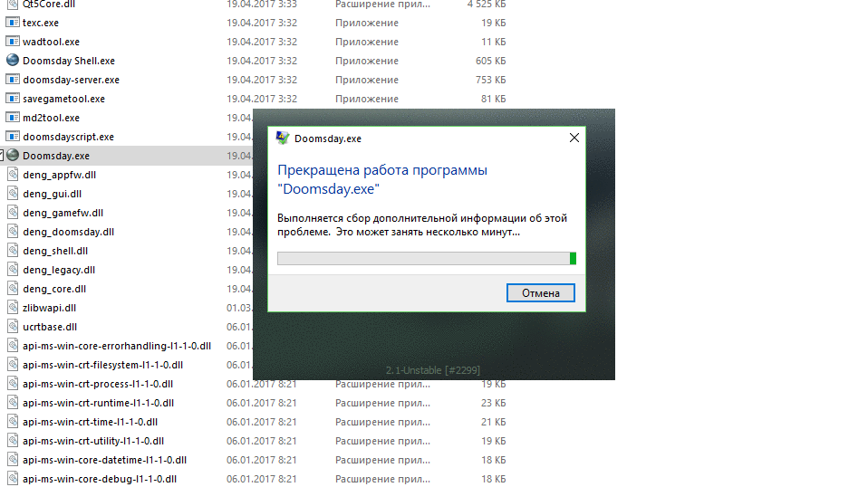Select doomsday-server.exe in the file list
The image size is (868, 487).
point(71,80)
